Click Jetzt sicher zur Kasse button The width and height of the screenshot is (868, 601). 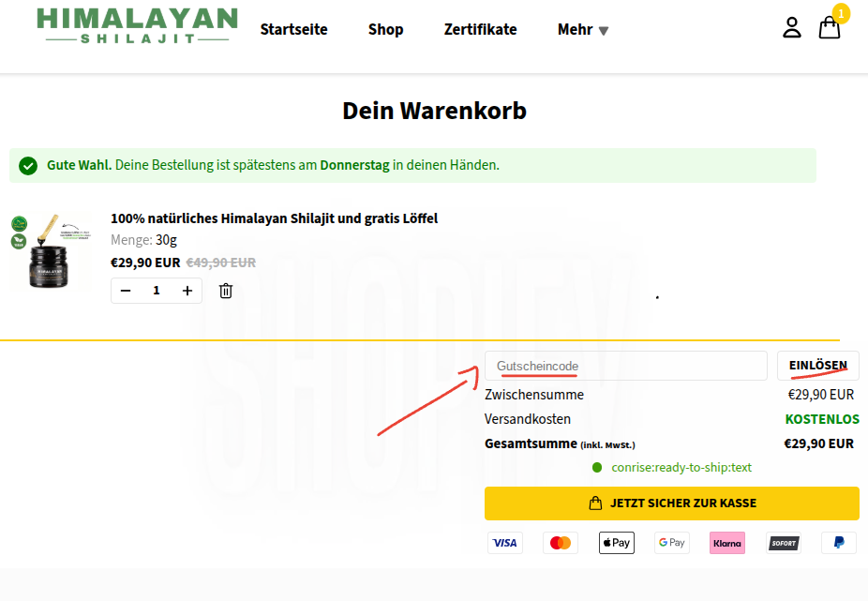pyautogui.click(x=671, y=503)
